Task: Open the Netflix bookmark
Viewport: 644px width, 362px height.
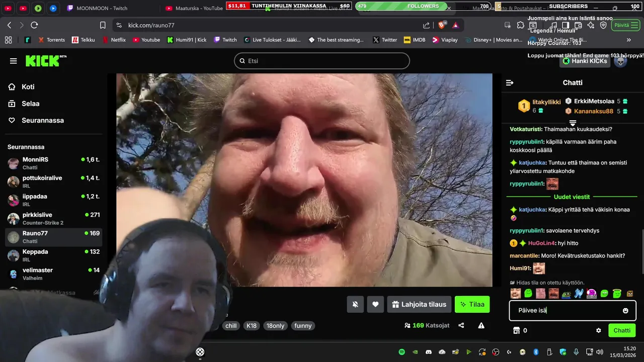Action: point(114,40)
